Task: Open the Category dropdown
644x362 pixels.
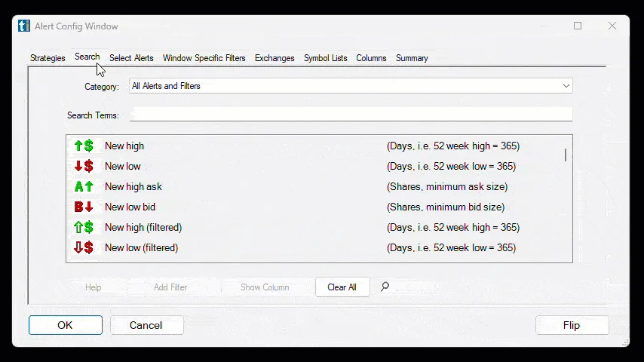Action: coord(351,86)
